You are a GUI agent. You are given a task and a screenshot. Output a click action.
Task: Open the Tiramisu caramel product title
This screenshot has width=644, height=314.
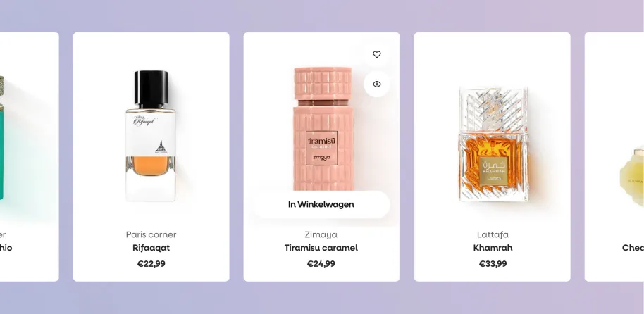coord(321,248)
